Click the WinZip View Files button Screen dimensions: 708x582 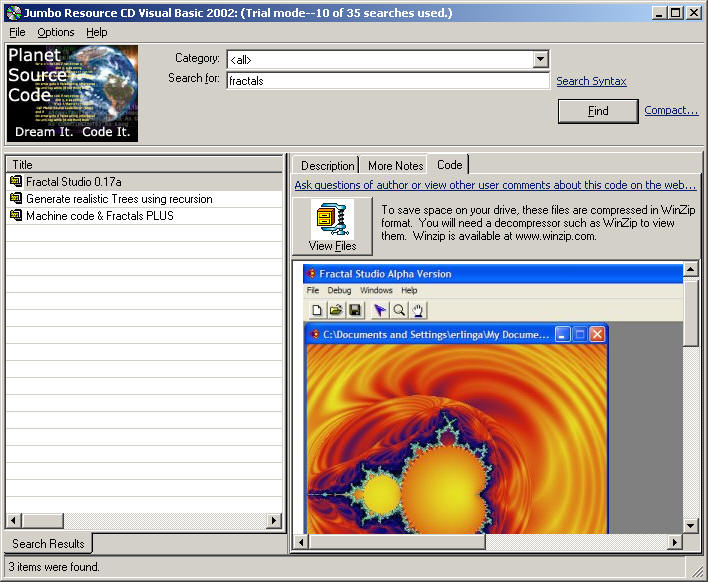click(x=333, y=227)
